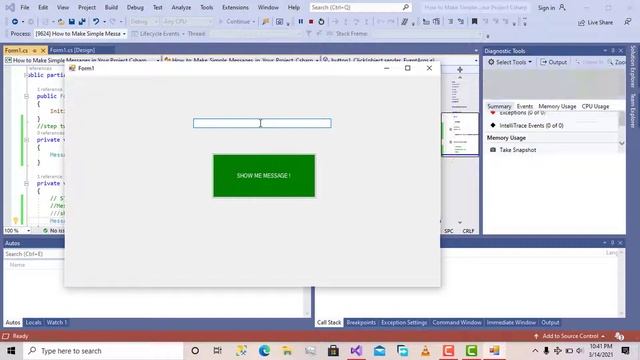Pause debugging with Break All
640x360 pixels.
[300, 21]
